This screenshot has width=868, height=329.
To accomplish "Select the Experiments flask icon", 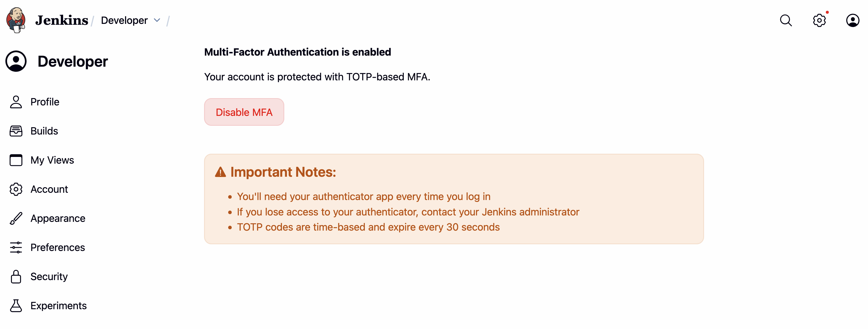I will tap(15, 305).
